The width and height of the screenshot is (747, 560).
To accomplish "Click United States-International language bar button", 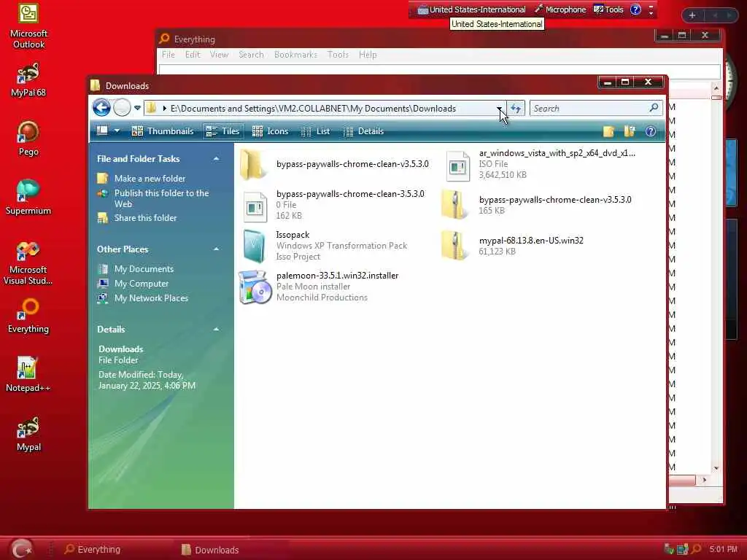I will tap(472, 9).
